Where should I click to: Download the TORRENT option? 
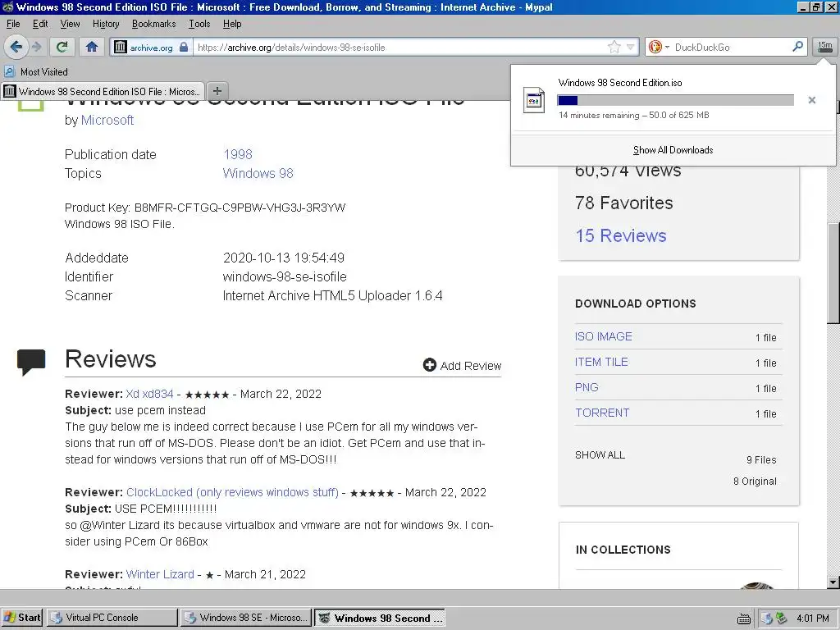pyautogui.click(x=602, y=413)
